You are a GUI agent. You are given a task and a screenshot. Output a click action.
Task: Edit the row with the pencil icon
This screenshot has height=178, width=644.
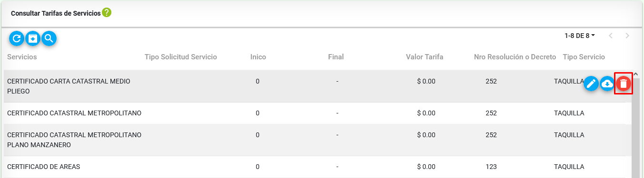591,84
